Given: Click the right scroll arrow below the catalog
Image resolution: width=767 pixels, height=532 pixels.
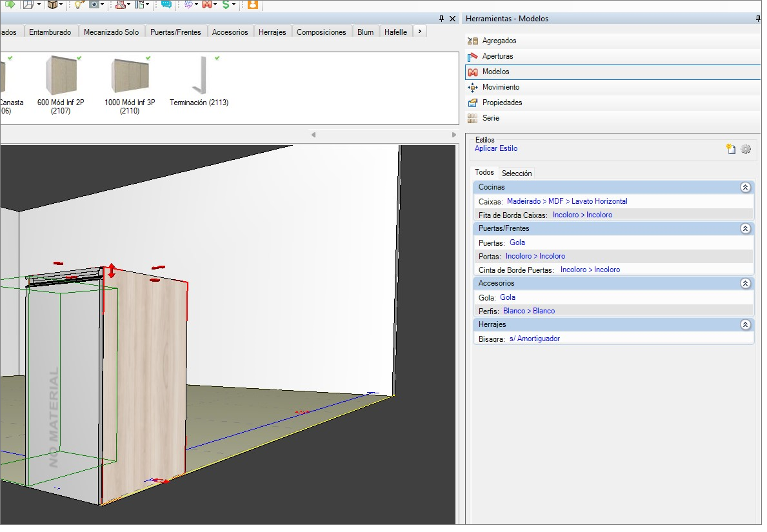Looking at the screenshot, I should tap(454, 135).
